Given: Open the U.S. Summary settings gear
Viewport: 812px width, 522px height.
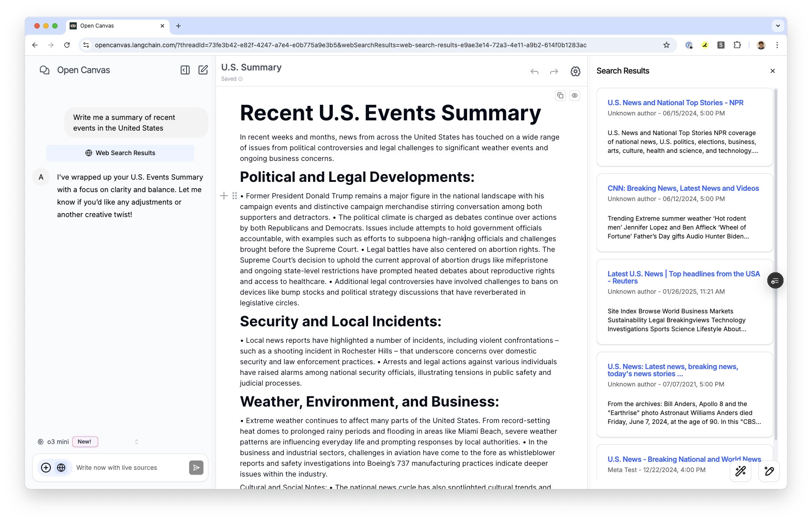Looking at the screenshot, I should [x=576, y=71].
